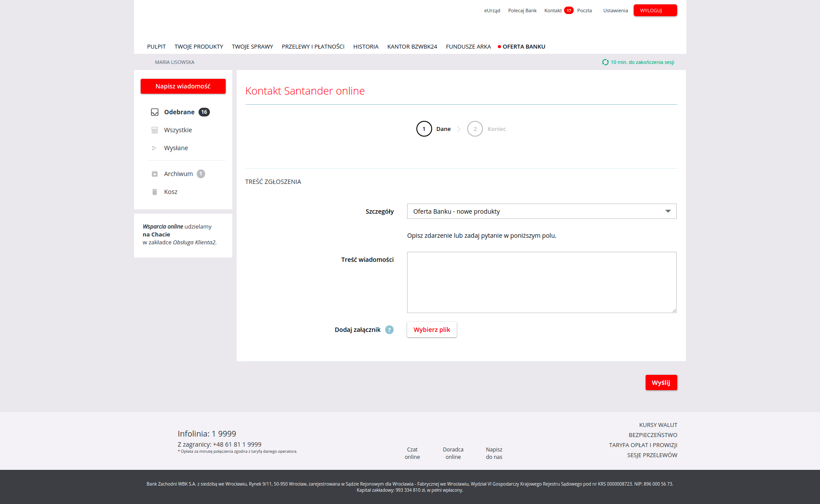Click the Szczegóły dropdown arrow
Image resolution: width=820 pixels, height=504 pixels.
(x=668, y=211)
